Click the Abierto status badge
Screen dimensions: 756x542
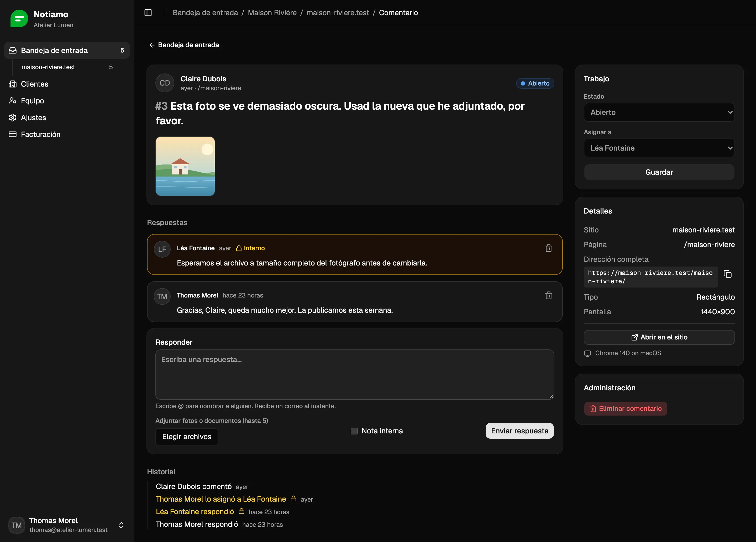[x=535, y=83]
